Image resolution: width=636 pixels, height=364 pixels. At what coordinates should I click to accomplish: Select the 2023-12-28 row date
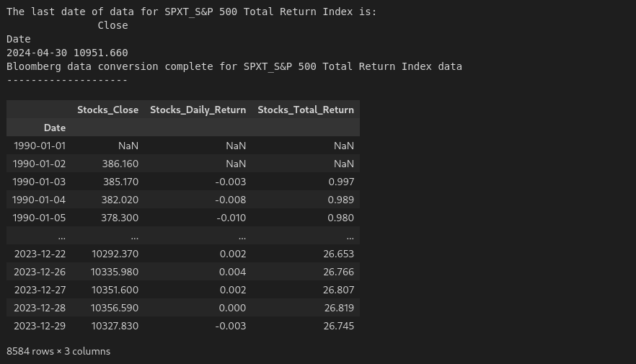pos(40,308)
